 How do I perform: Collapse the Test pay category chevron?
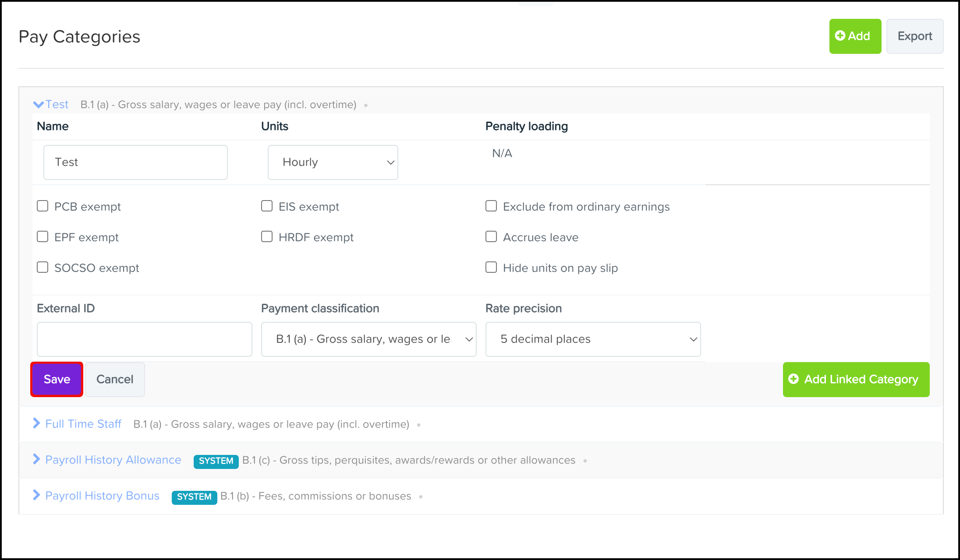click(38, 105)
